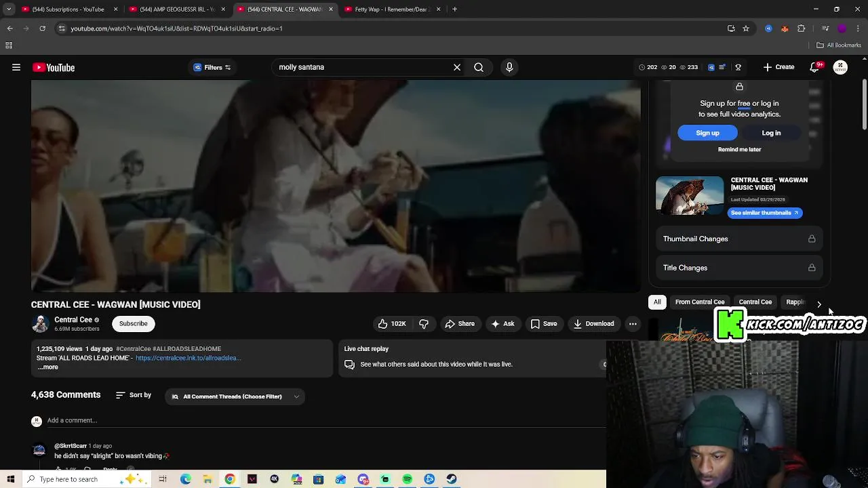
Task: Go back with browser back arrow
Action: 9,28
